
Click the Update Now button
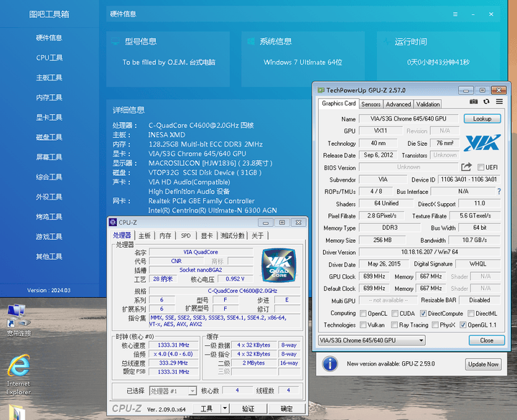tap(483, 364)
